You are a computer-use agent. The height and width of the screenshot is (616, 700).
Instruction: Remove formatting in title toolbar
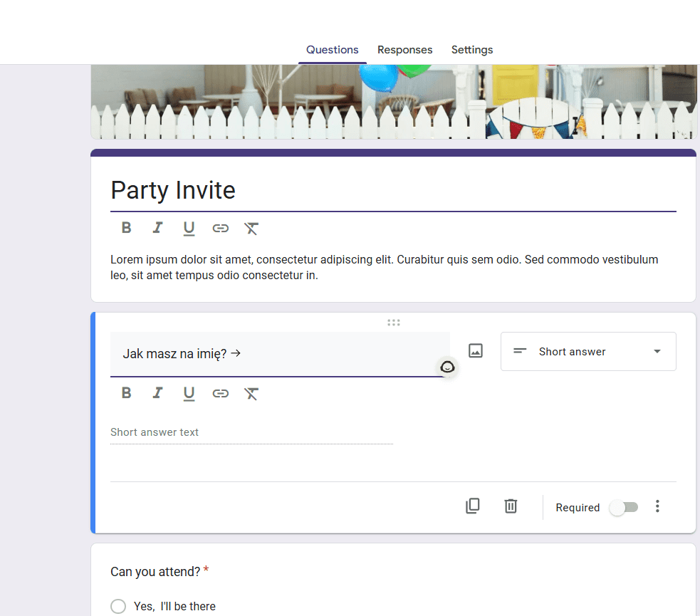click(251, 228)
